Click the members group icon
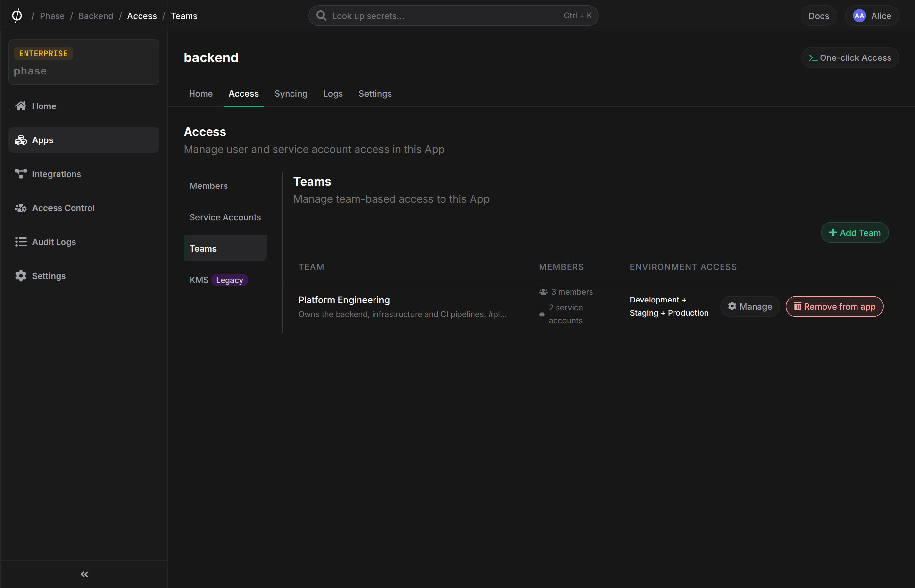 point(543,292)
